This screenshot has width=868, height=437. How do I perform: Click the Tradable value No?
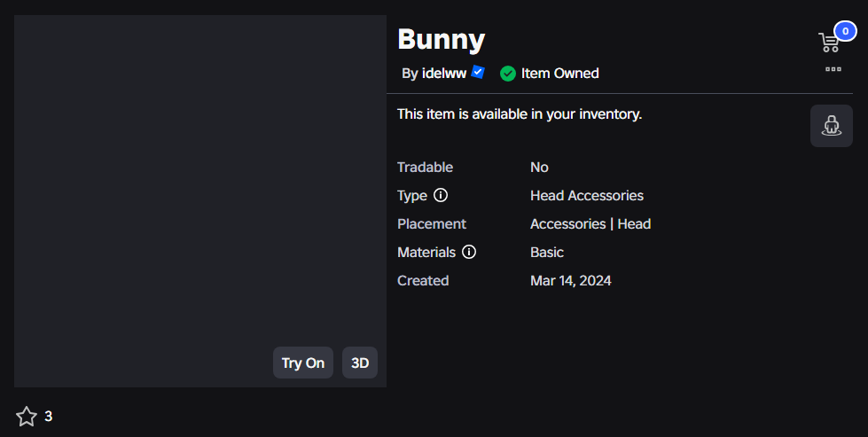coord(539,167)
